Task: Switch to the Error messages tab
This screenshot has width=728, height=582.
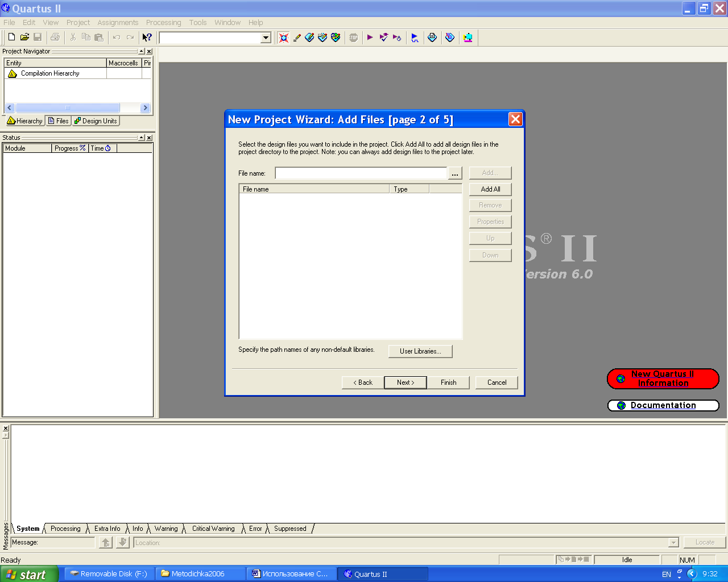Action: (255, 529)
